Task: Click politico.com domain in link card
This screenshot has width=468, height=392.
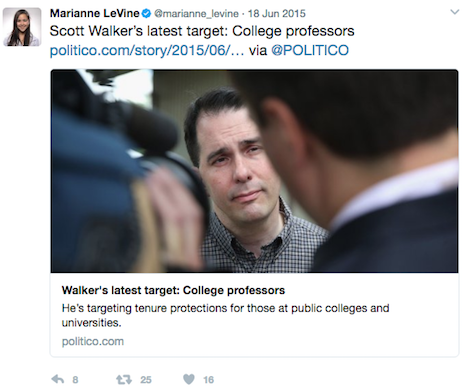Action: (x=93, y=341)
